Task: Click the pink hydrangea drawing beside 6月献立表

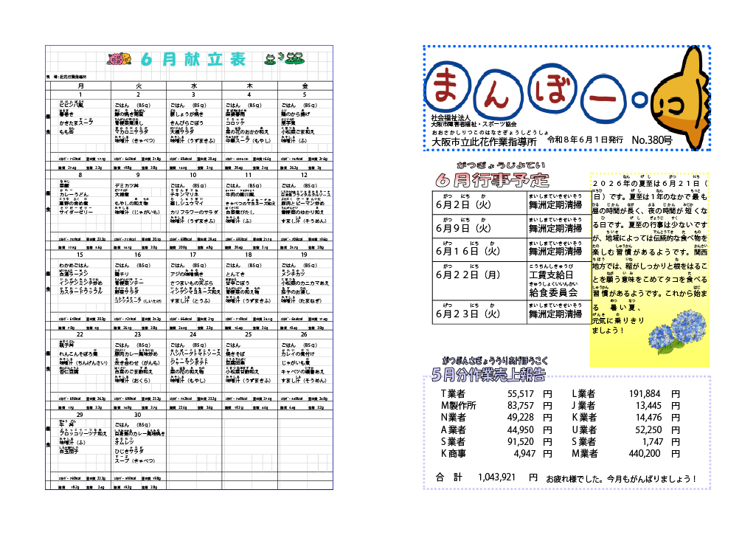Action: (x=119, y=59)
